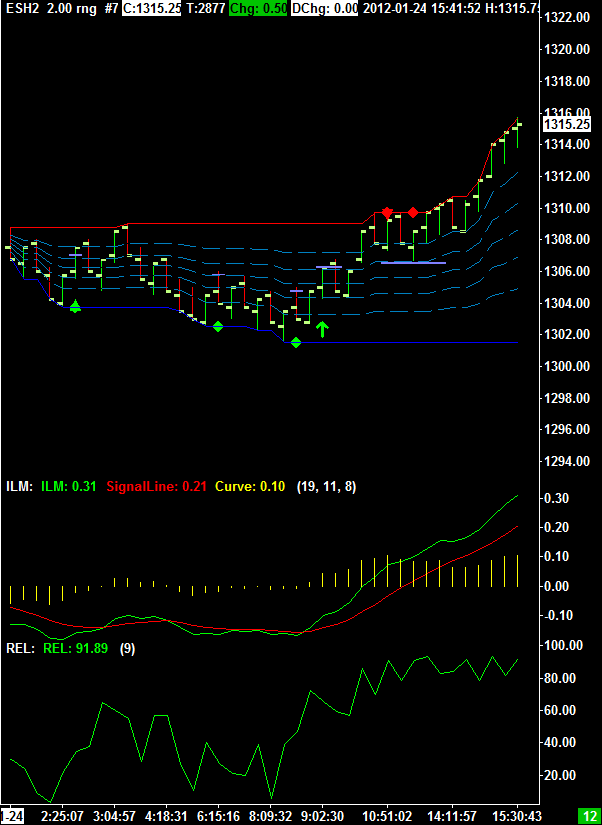Click the '#7' chart number label
This screenshot has height=825, width=602.
[x=110, y=8]
